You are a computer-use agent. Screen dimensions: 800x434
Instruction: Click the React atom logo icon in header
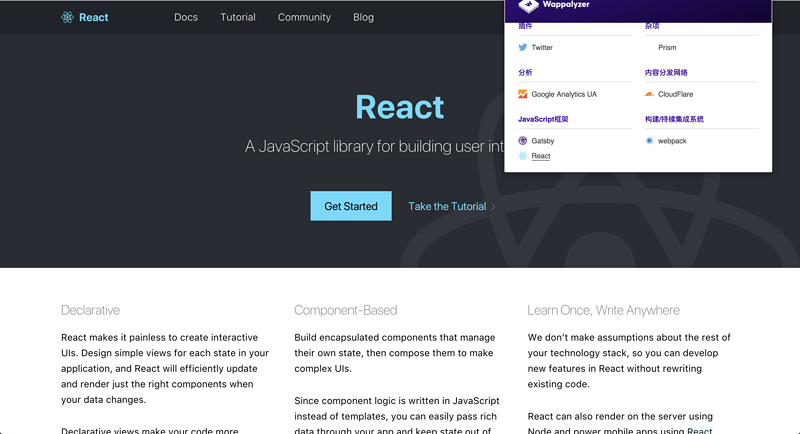pos(67,17)
